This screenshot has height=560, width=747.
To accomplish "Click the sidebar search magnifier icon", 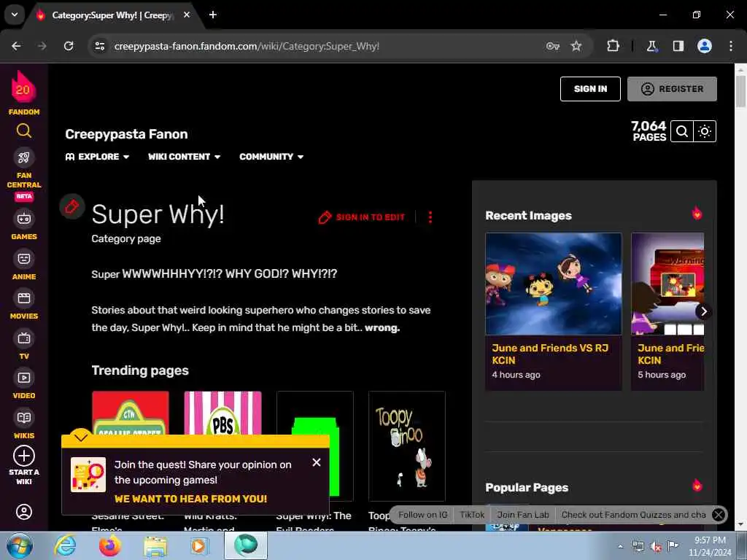I will pos(24,131).
